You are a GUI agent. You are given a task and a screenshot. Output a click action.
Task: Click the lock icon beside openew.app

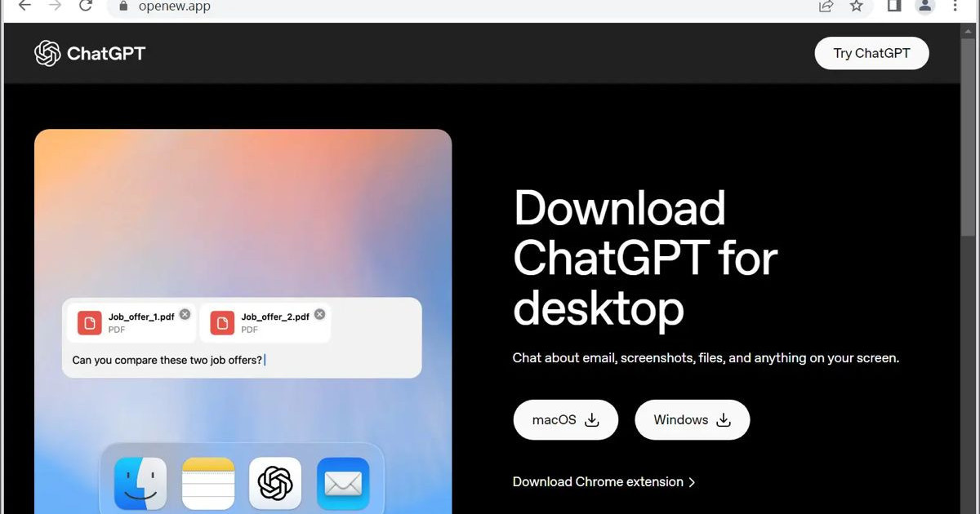[123, 7]
